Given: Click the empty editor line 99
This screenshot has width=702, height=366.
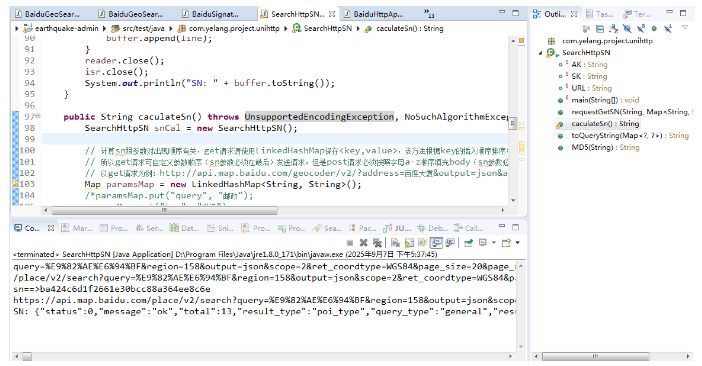Looking at the screenshot, I should 275,139.
